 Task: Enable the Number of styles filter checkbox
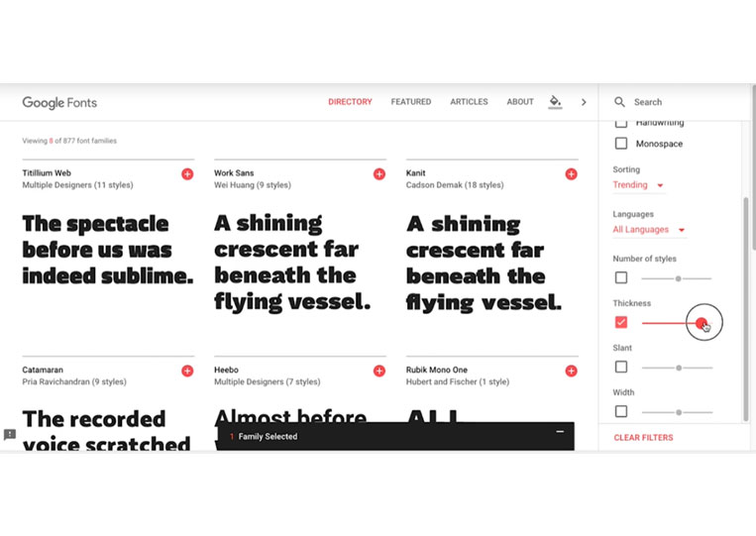point(621,277)
